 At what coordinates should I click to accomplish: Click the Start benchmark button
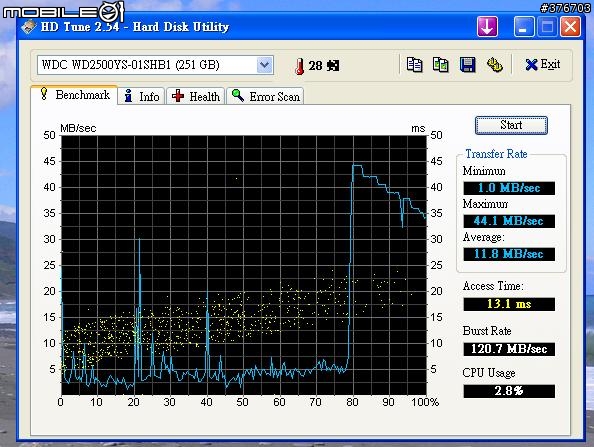(x=511, y=125)
